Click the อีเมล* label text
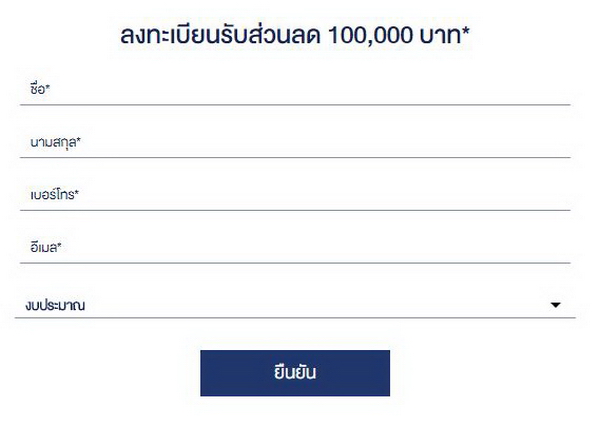 pos(46,247)
